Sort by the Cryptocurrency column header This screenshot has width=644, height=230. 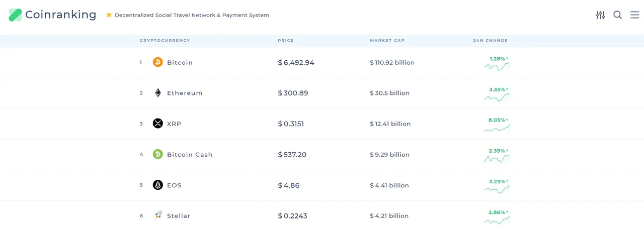(165, 41)
